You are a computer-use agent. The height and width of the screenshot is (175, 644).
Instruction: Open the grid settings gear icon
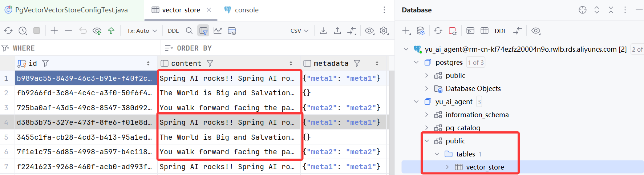pyautogui.click(x=384, y=31)
